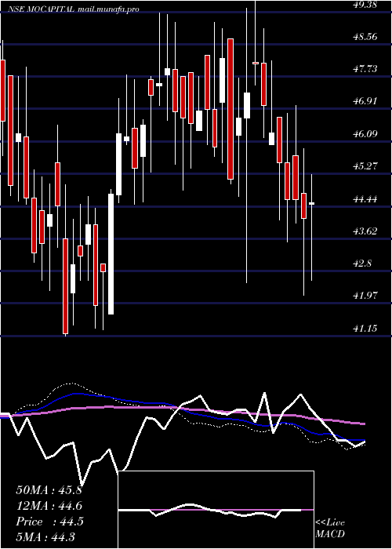Click the 12MA : 44.6 readout
Screen dimensions: 392x549
[x=49, y=506]
